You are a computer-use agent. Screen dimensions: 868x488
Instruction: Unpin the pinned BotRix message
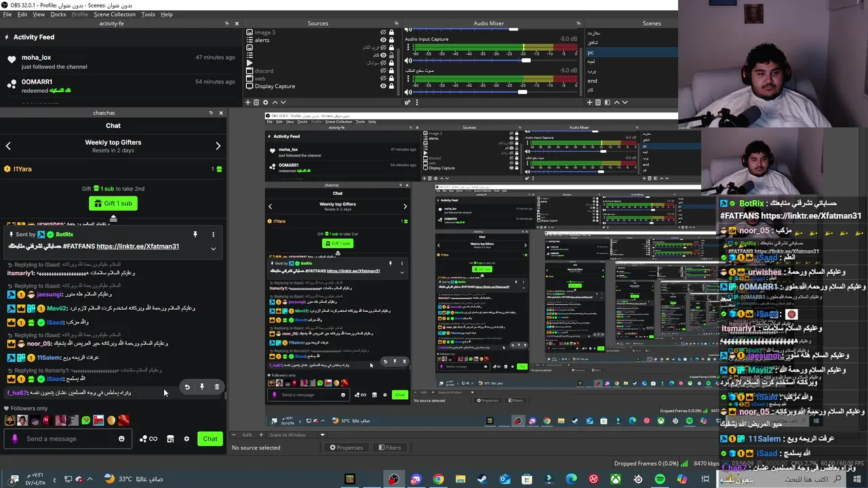point(195,235)
